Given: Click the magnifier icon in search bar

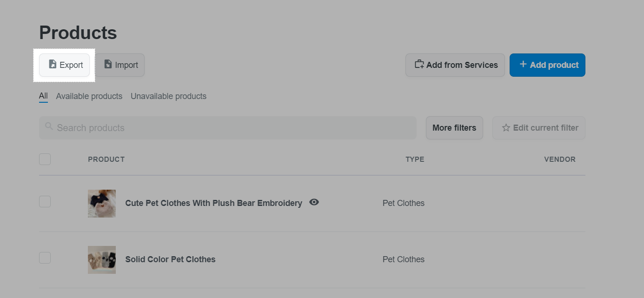Looking at the screenshot, I should [x=49, y=126].
